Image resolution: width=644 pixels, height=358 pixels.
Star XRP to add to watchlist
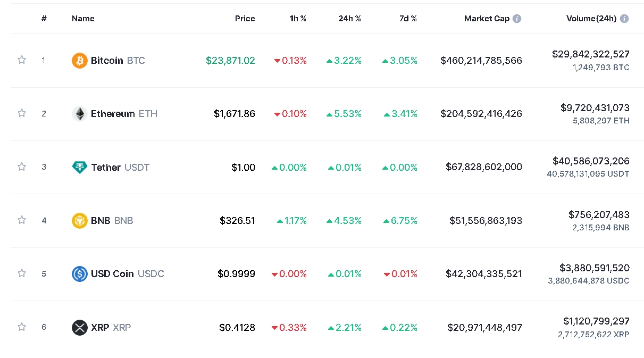pyautogui.click(x=22, y=327)
